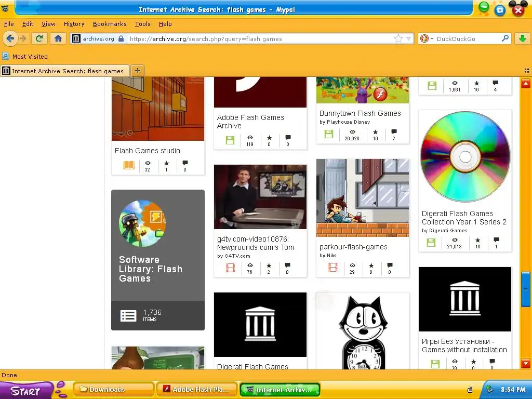
Task: Click floppy software icon under Bunnytown Flash Games
Action: tap(329, 134)
